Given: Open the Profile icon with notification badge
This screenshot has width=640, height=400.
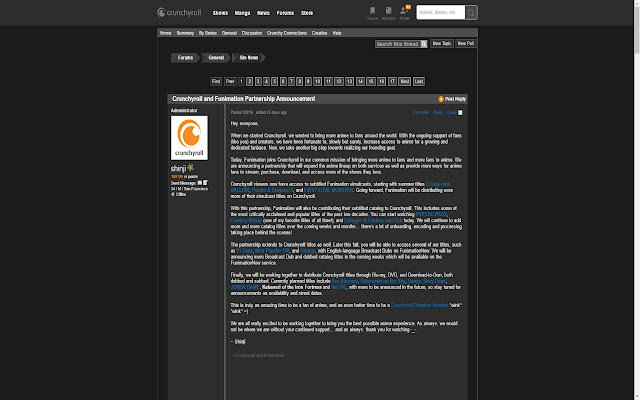Looking at the screenshot, I should (x=404, y=12).
